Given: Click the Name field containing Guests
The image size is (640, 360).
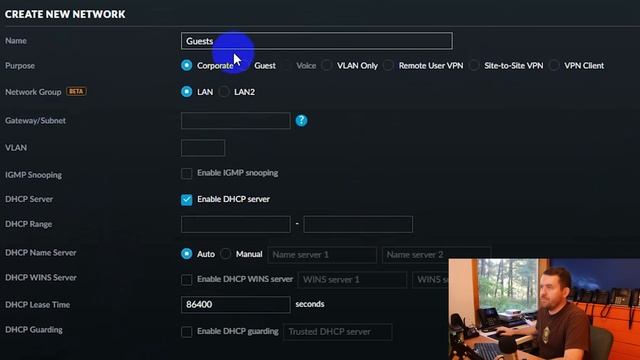Looking at the screenshot, I should (x=317, y=41).
